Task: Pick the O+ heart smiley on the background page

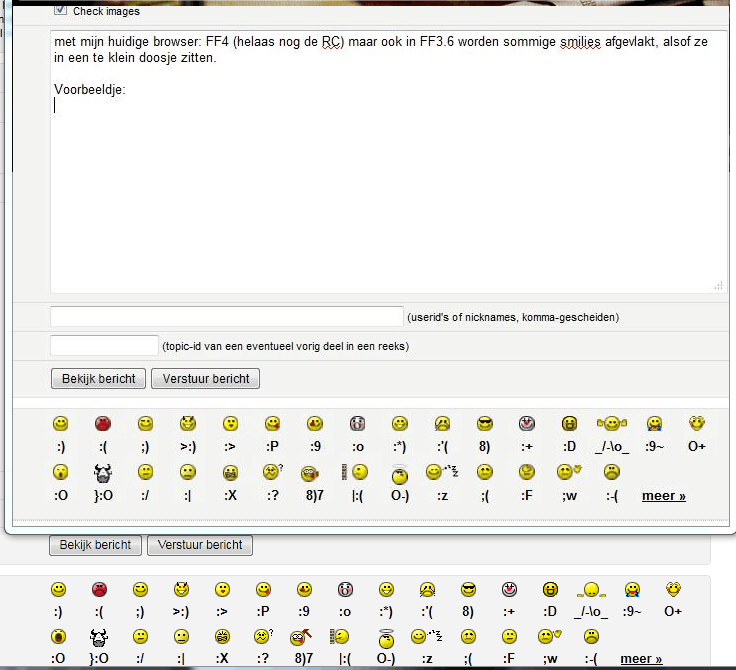Action: click(x=673, y=589)
